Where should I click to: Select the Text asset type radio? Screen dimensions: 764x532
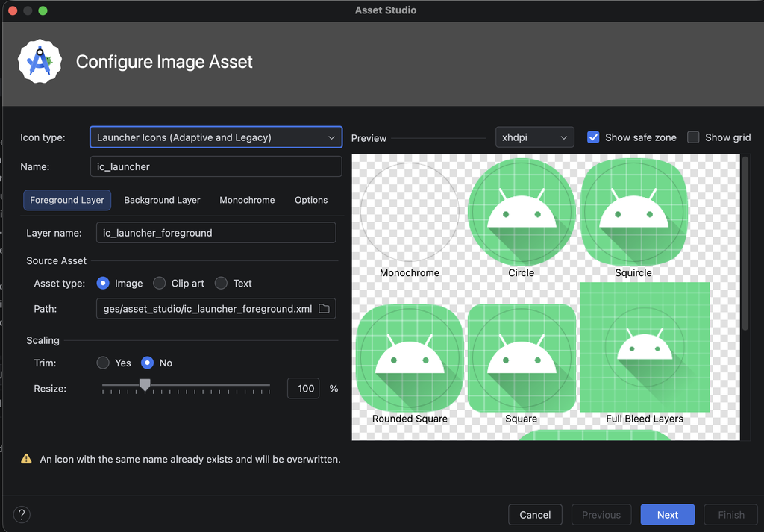point(221,283)
